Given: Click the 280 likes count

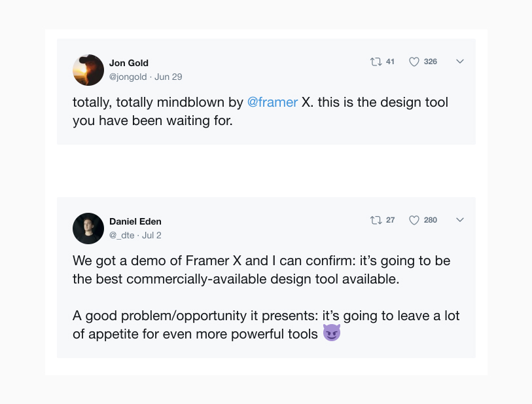Looking at the screenshot, I should pos(431,220).
